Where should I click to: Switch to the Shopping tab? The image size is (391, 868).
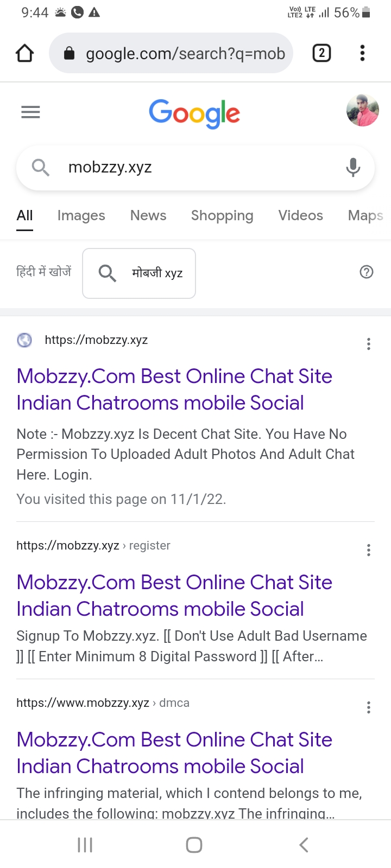click(x=222, y=215)
